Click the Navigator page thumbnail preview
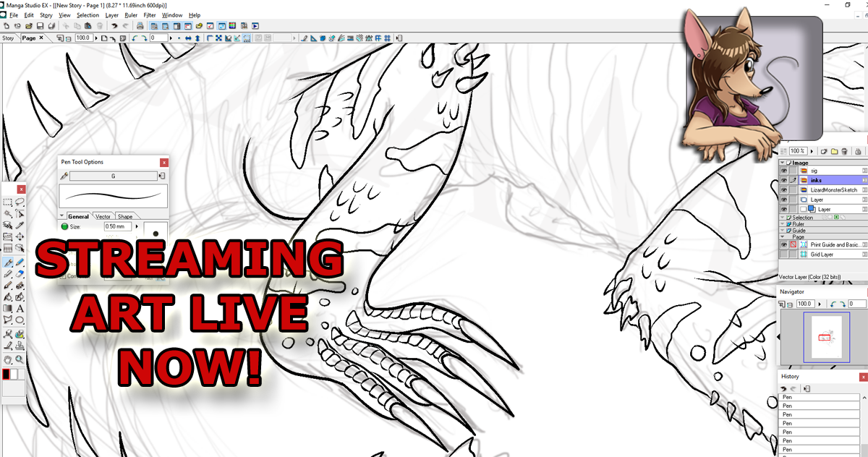This screenshot has width=868, height=457. tap(828, 336)
